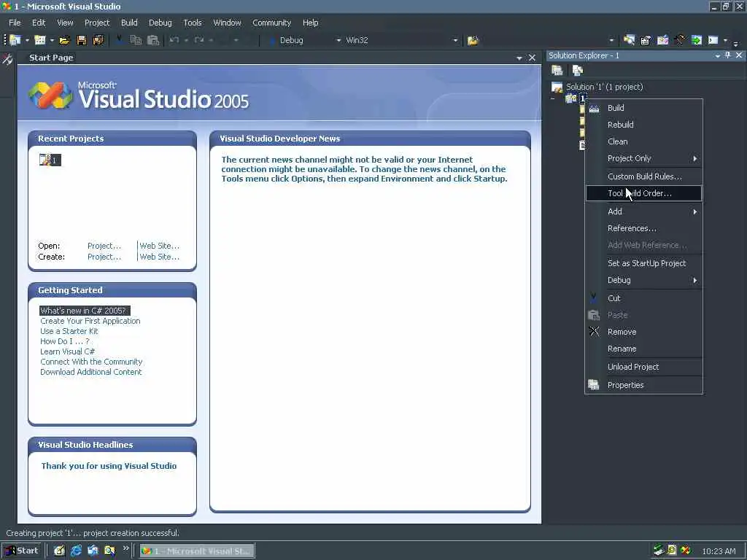The height and width of the screenshot is (560, 747).
Task: Click the Save floppy disk icon
Action: tap(82, 41)
